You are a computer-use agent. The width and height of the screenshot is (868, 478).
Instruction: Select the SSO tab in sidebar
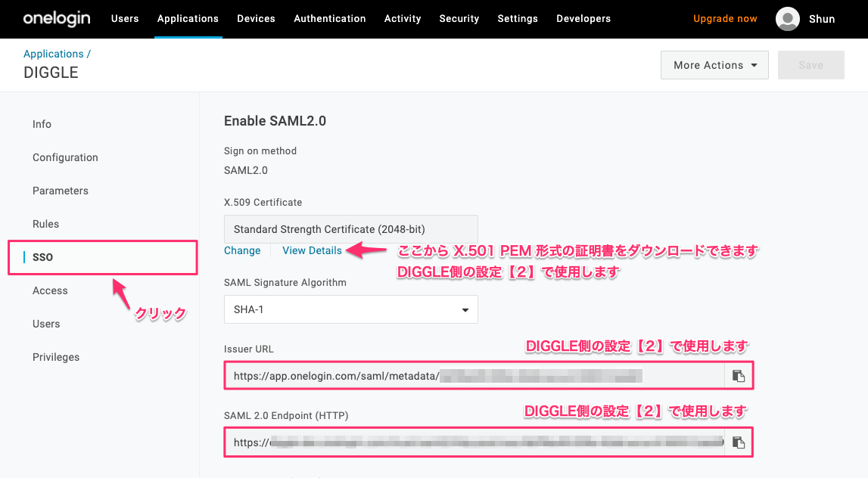(43, 257)
